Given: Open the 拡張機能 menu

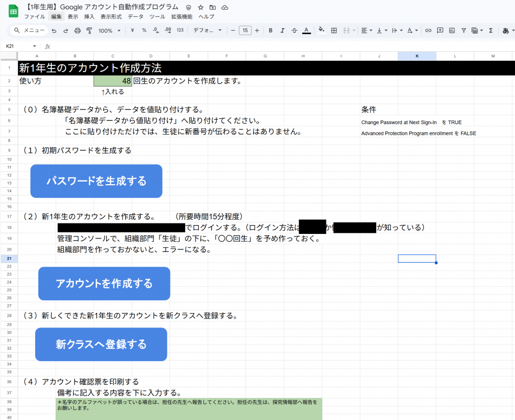Looking at the screenshot, I should tap(182, 17).
